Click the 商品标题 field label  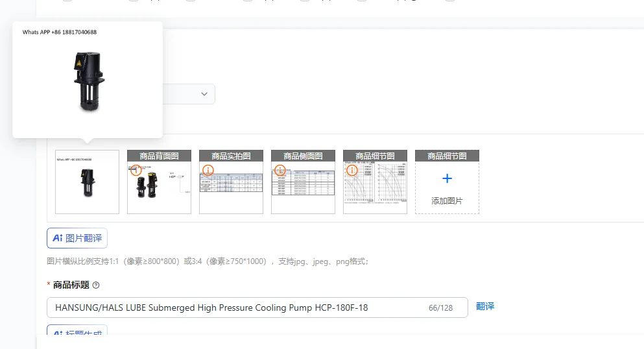click(x=71, y=285)
